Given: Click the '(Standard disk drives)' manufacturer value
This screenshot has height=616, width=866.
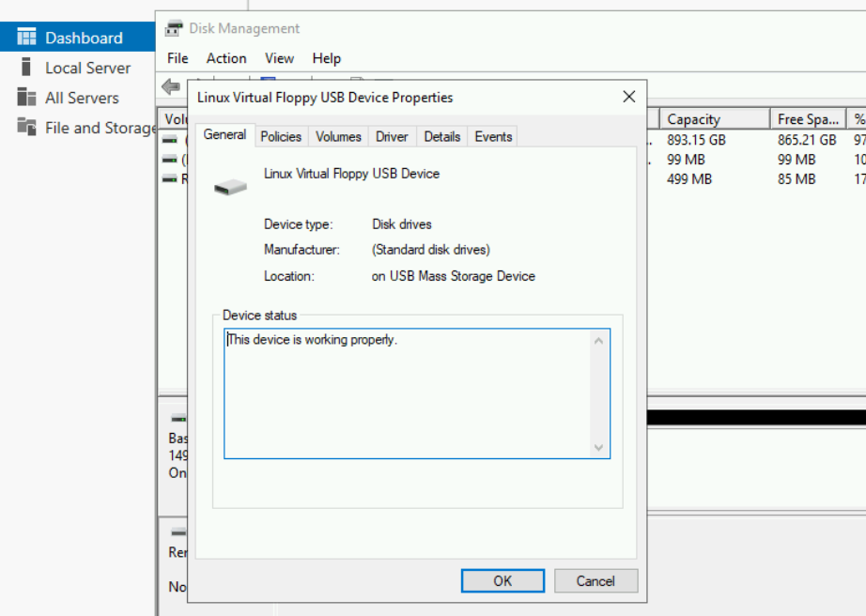Looking at the screenshot, I should pos(431,250).
